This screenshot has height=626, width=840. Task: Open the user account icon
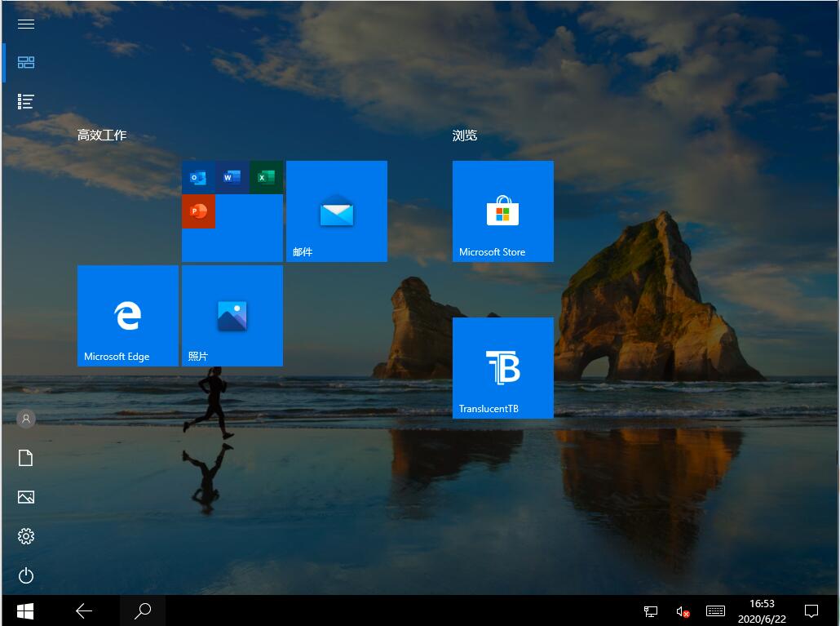click(x=25, y=419)
